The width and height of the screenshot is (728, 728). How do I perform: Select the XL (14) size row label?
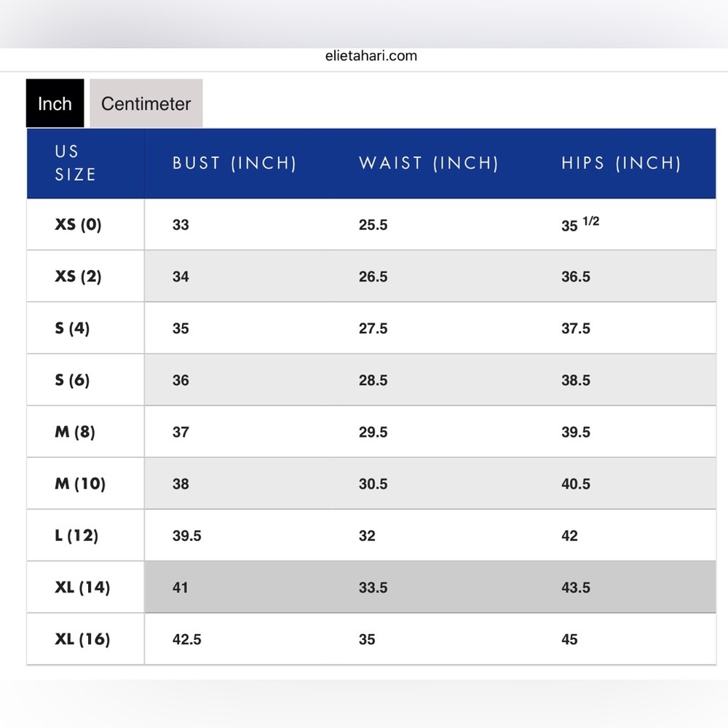pos(83,587)
